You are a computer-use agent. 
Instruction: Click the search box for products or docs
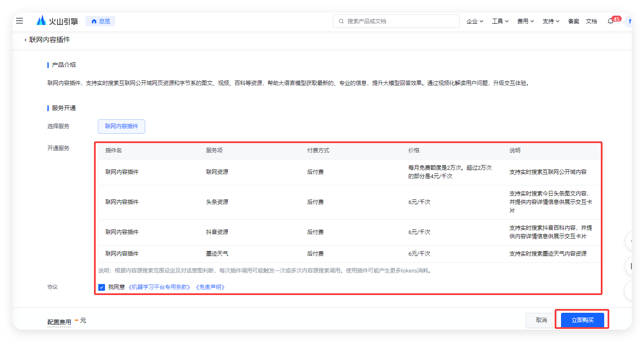[396, 21]
